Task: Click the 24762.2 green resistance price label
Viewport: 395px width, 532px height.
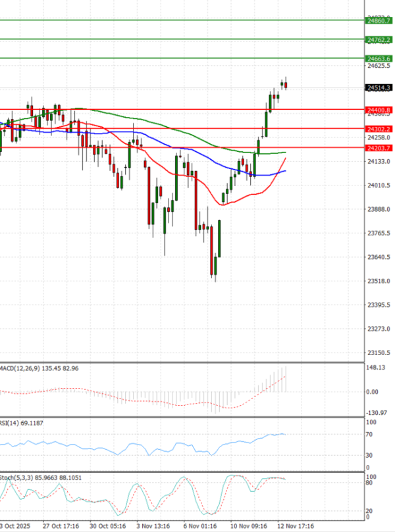Action: coord(379,40)
